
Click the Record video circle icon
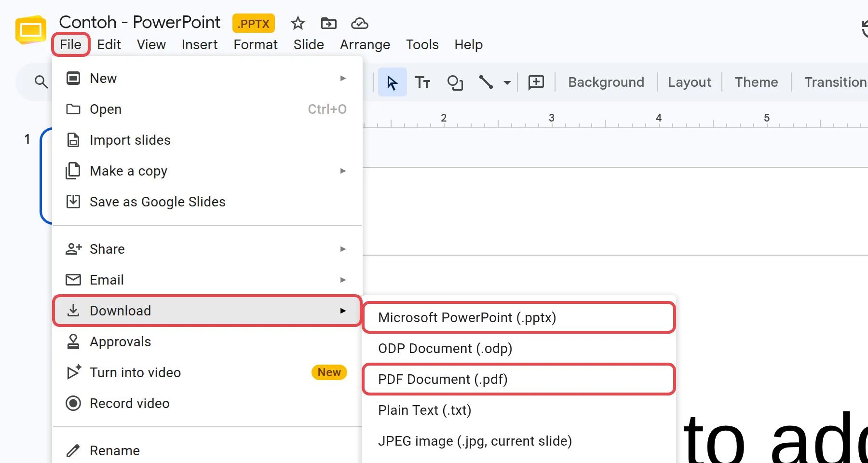click(73, 403)
